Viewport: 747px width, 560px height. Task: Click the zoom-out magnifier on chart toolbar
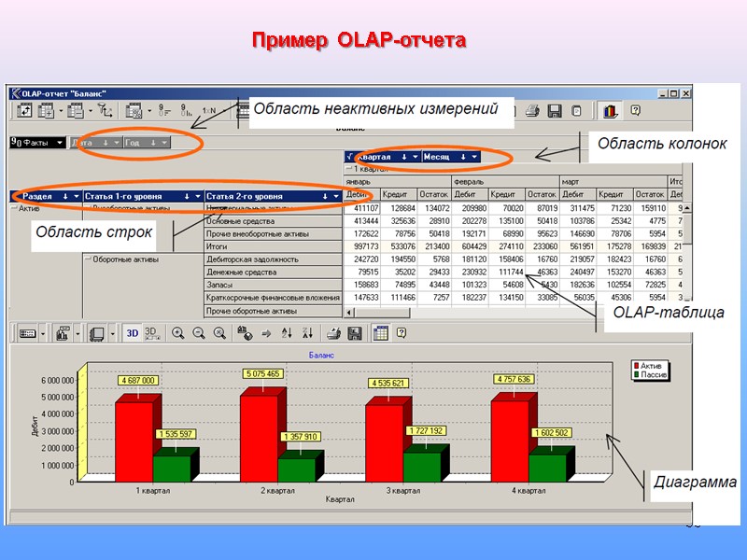(x=200, y=331)
